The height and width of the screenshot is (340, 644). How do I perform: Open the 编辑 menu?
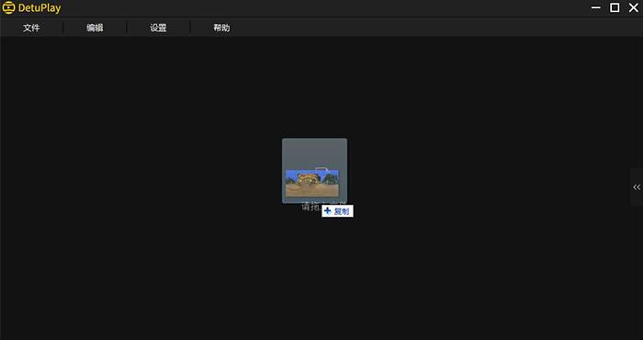(95, 28)
